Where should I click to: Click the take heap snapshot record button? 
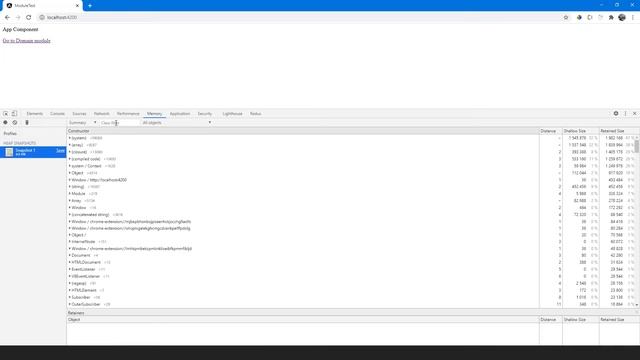pos(5,122)
